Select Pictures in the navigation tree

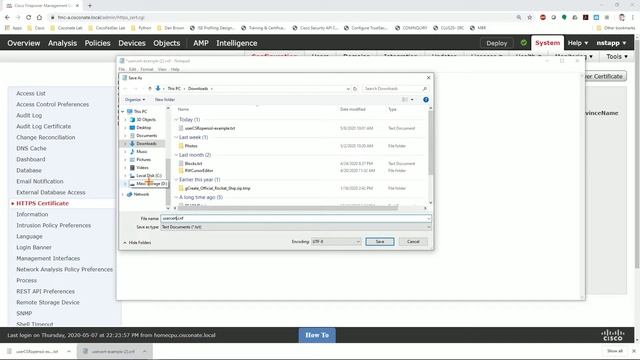click(x=143, y=160)
